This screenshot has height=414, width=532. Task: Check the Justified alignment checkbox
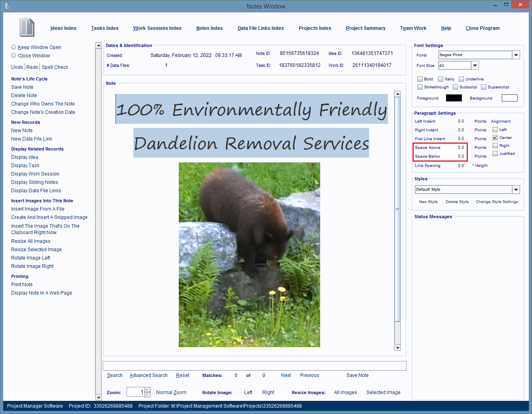pos(495,153)
